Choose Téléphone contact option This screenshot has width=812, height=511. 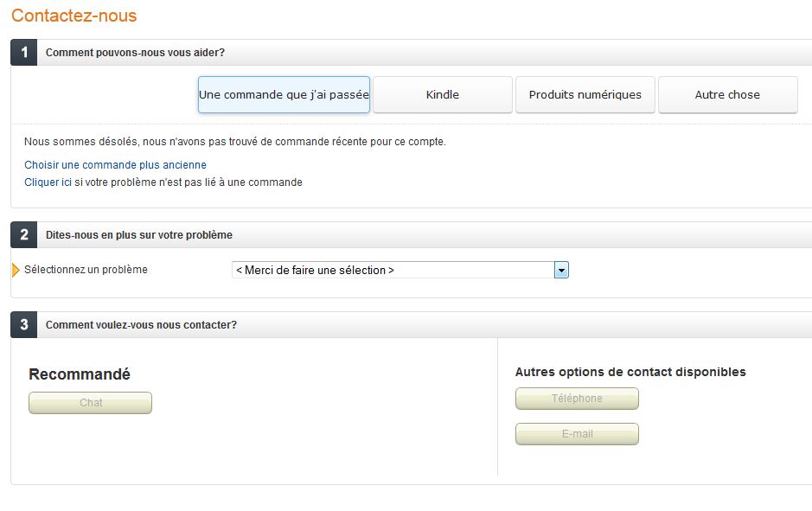coord(577,399)
